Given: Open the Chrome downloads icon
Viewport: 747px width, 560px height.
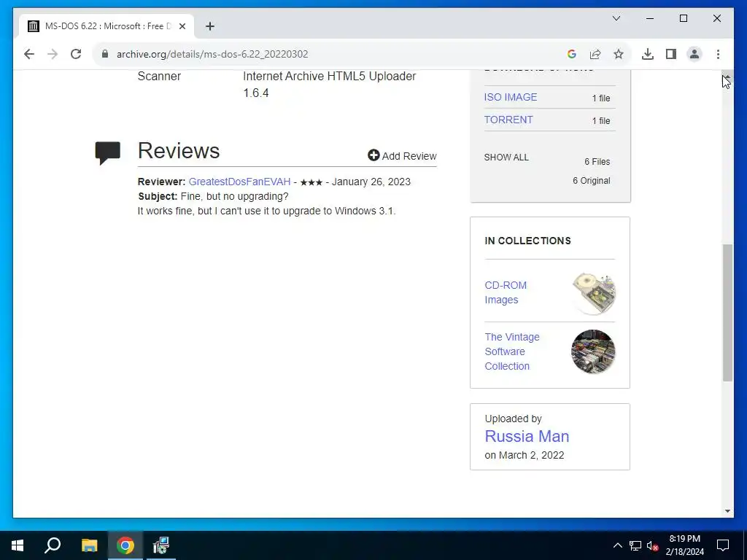Looking at the screenshot, I should tap(648, 54).
